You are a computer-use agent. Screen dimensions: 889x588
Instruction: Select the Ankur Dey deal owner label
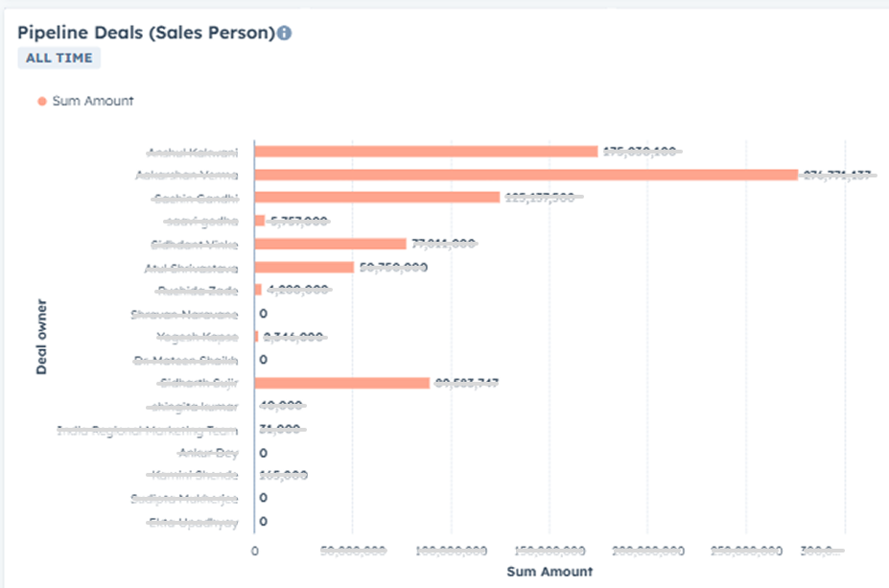click(x=208, y=453)
